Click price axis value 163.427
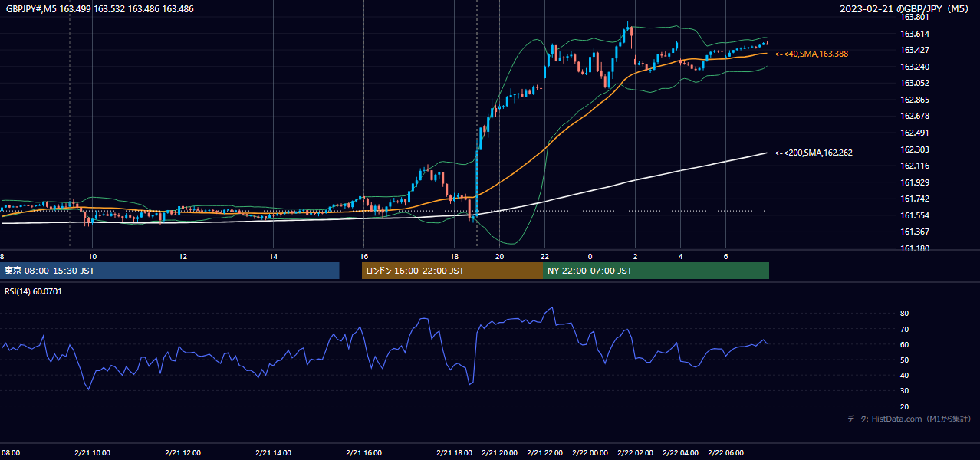Image resolution: width=980 pixels, height=460 pixels. pos(914,50)
